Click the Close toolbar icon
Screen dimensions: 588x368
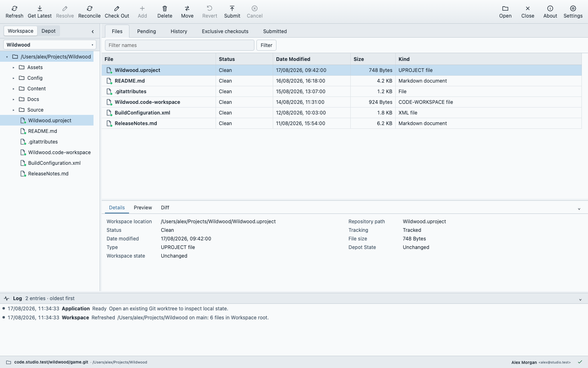click(x=528, y=8)
